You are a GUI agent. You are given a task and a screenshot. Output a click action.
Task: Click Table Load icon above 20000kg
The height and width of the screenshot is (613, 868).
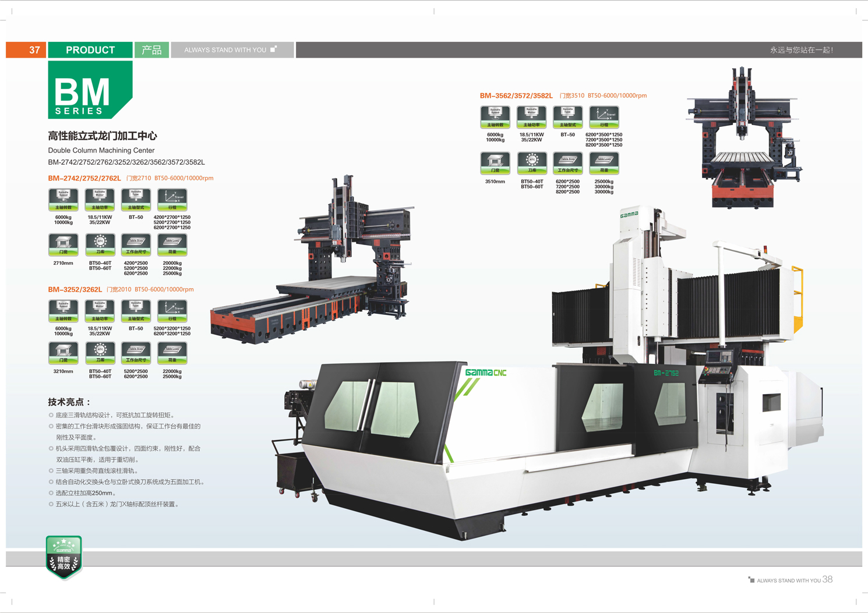point(172,245)
